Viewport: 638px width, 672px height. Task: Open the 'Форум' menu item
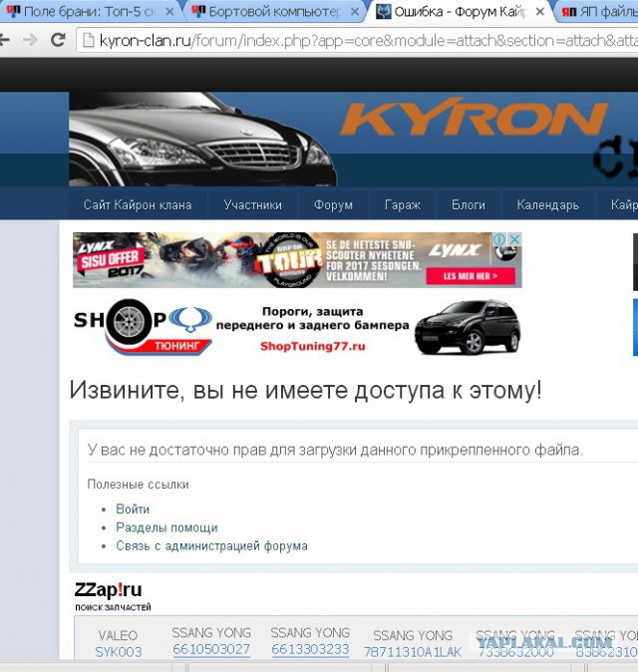(333, 204)
